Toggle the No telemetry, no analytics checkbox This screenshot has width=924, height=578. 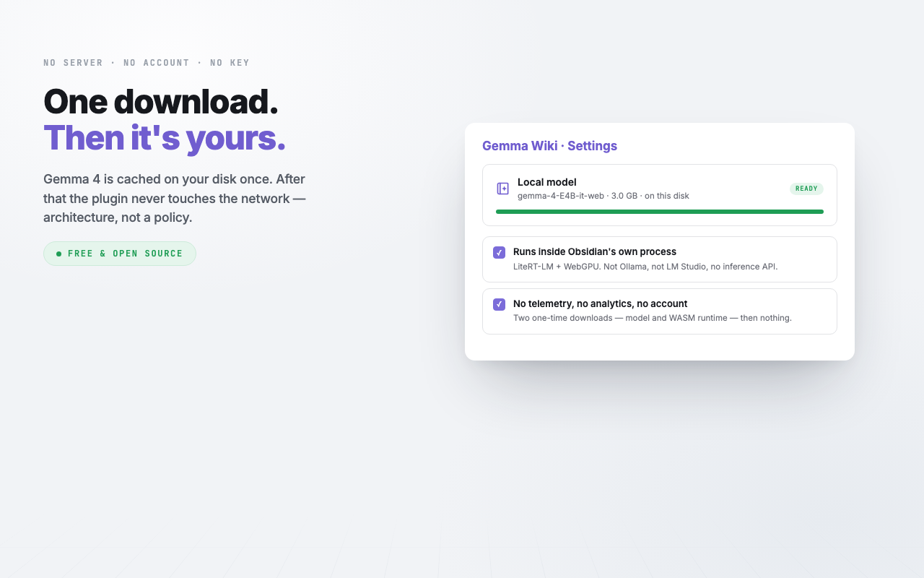499,304
